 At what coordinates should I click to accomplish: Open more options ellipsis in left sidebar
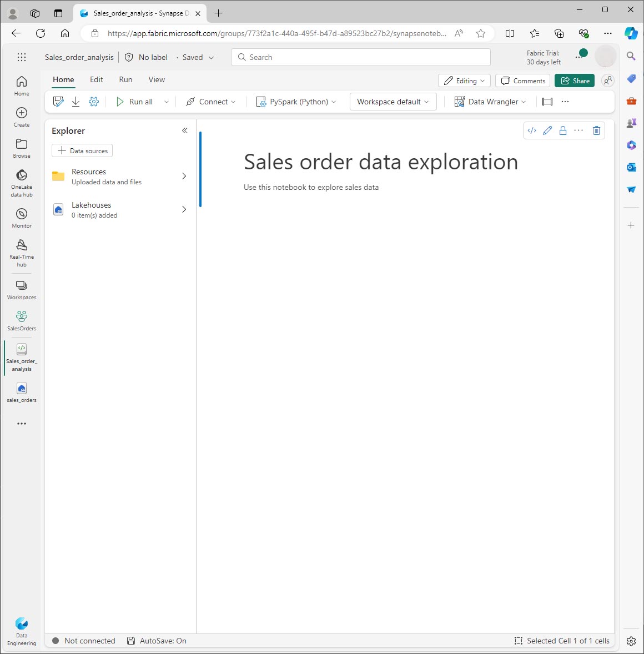[22, 424]
